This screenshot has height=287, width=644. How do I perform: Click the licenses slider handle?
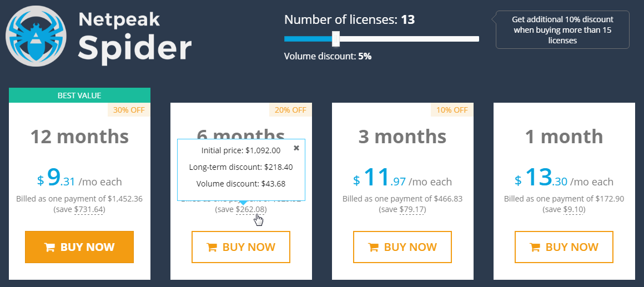click(336, 39)
